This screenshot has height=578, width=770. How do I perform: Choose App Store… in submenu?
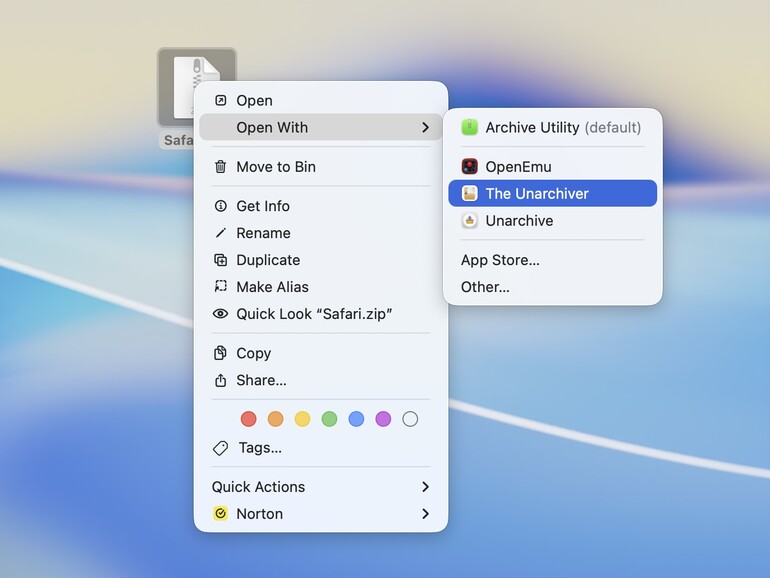point(552,260)
